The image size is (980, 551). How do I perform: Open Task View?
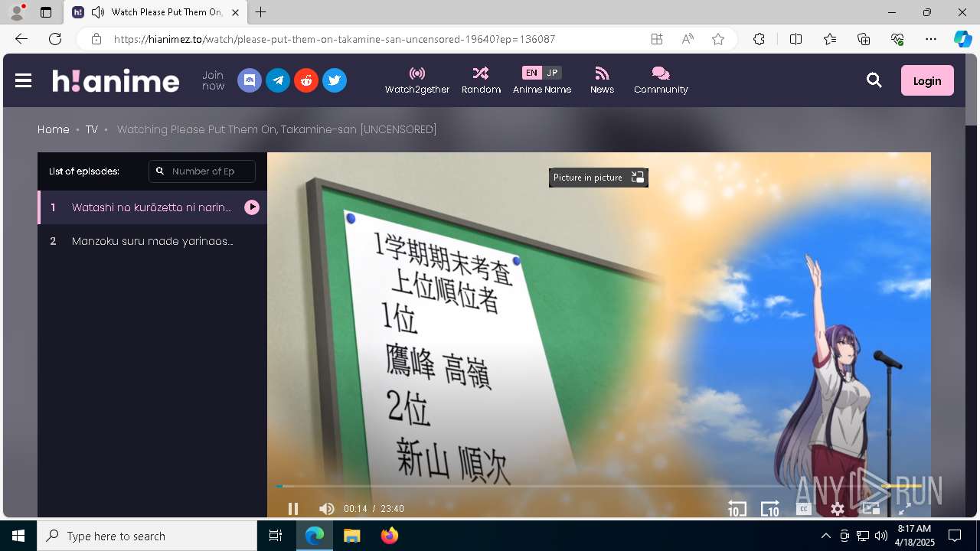pos(276,536)
